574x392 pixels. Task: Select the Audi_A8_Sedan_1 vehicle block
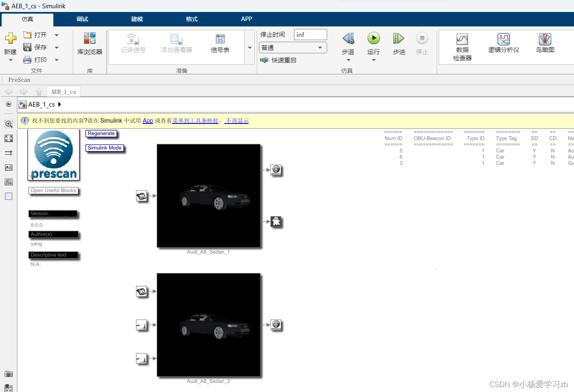pos(209,196)
